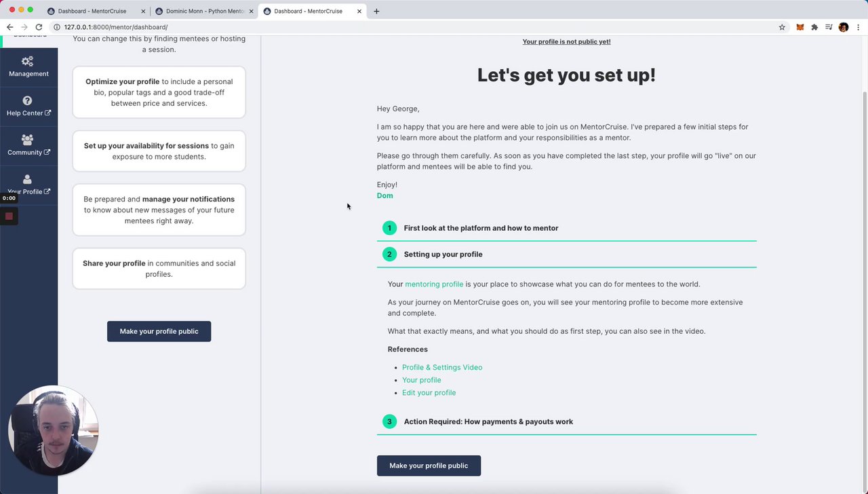
Task: Expand step 1 First look at the platform
Action: click(566, 228)
